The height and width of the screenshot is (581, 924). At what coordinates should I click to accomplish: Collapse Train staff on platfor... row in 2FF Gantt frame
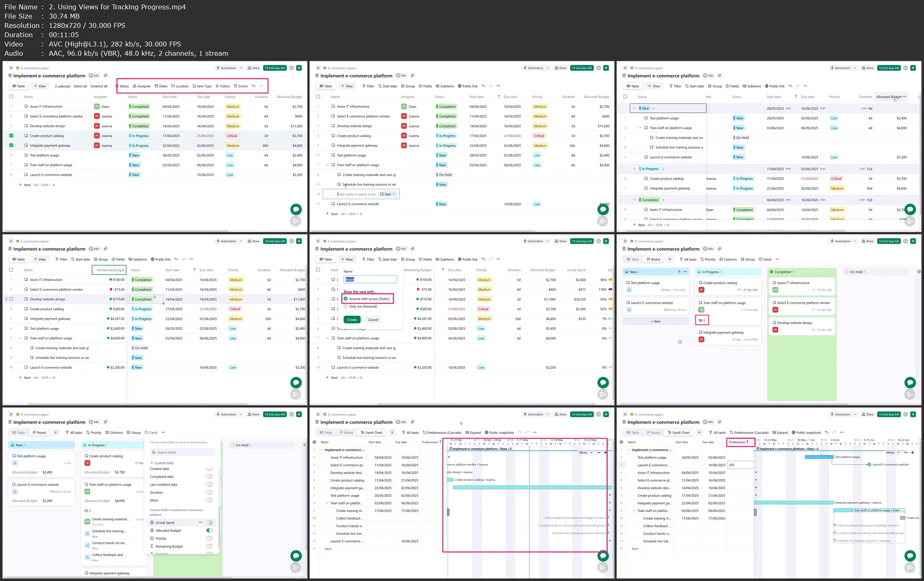634,511
